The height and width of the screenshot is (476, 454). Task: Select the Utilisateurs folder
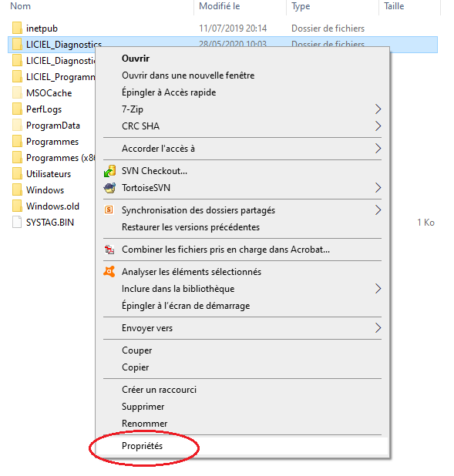coord(49,173)
